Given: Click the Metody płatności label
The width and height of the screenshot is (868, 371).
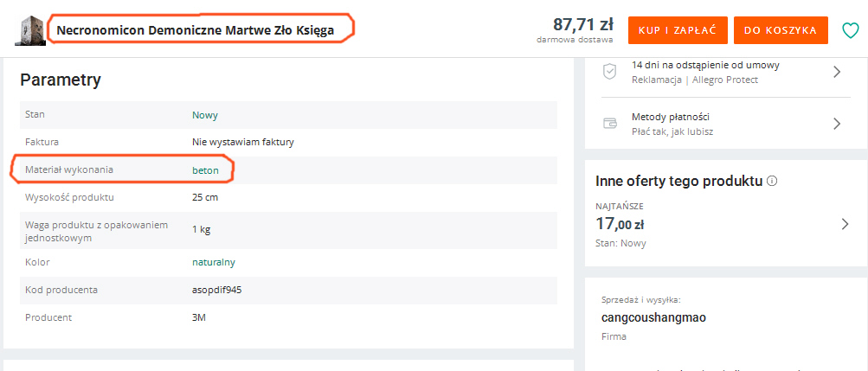Looking at the screenshot, I should (671, 117).
